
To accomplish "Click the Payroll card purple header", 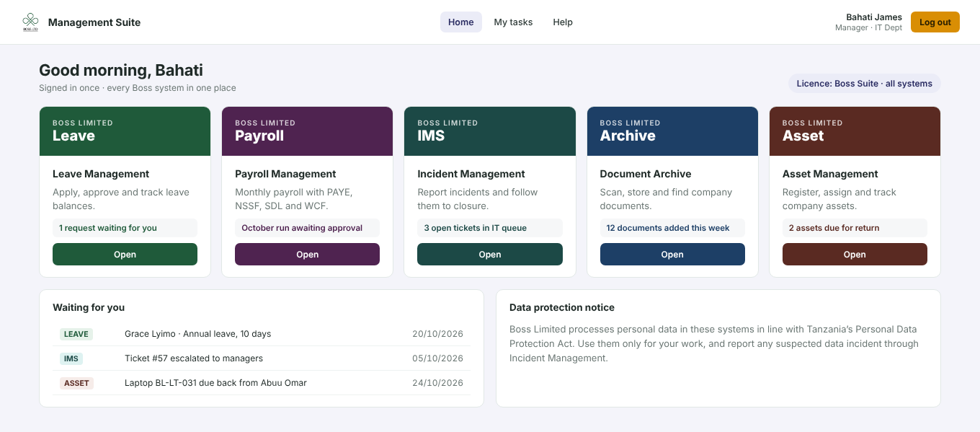I will [307, 131].
